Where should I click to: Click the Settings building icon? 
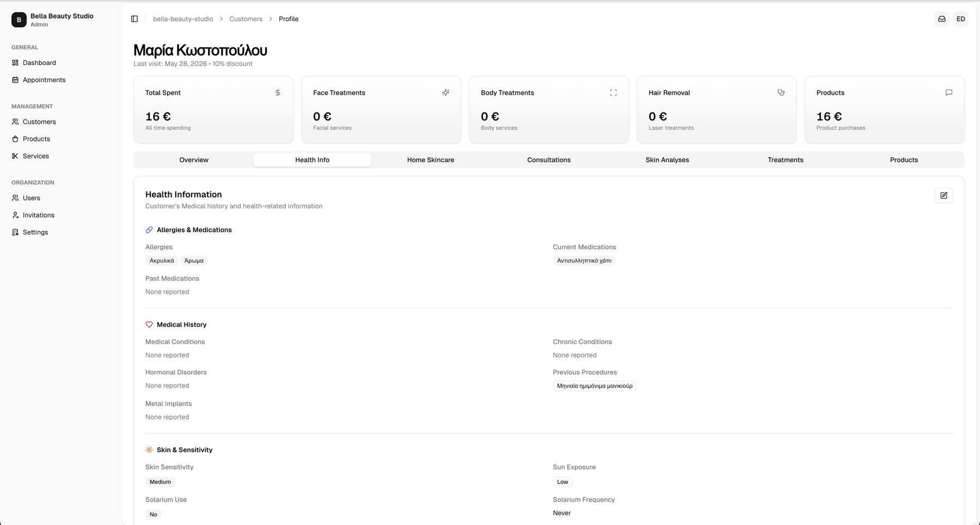[x=15, y=232]
